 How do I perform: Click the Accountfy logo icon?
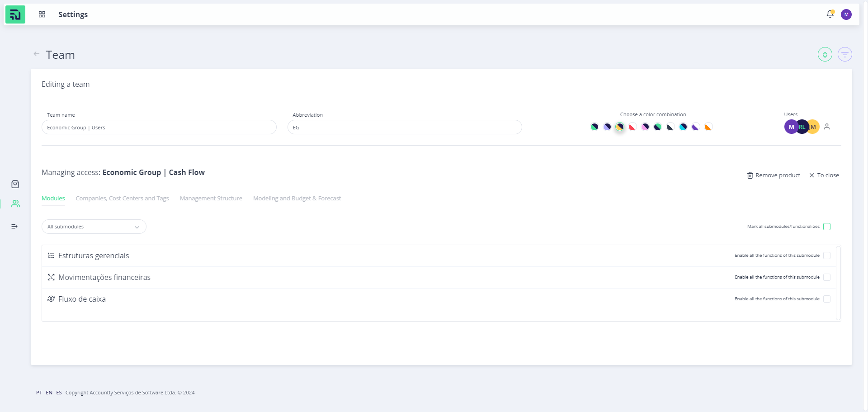[15, 14]
